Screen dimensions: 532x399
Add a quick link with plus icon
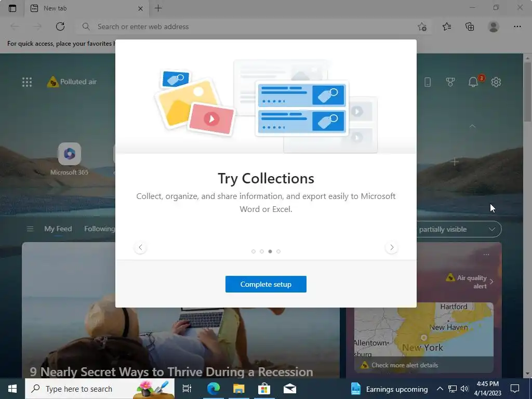tap(455, 162)
